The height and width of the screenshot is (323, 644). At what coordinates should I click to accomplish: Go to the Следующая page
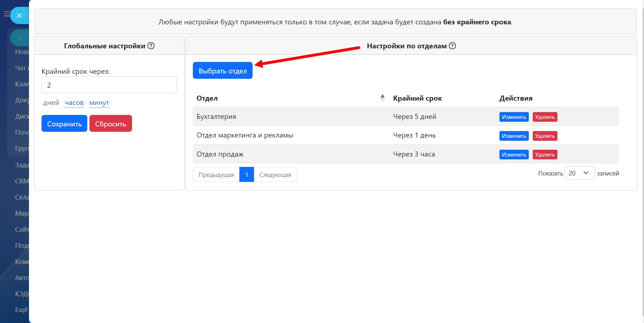coord(275,175)
